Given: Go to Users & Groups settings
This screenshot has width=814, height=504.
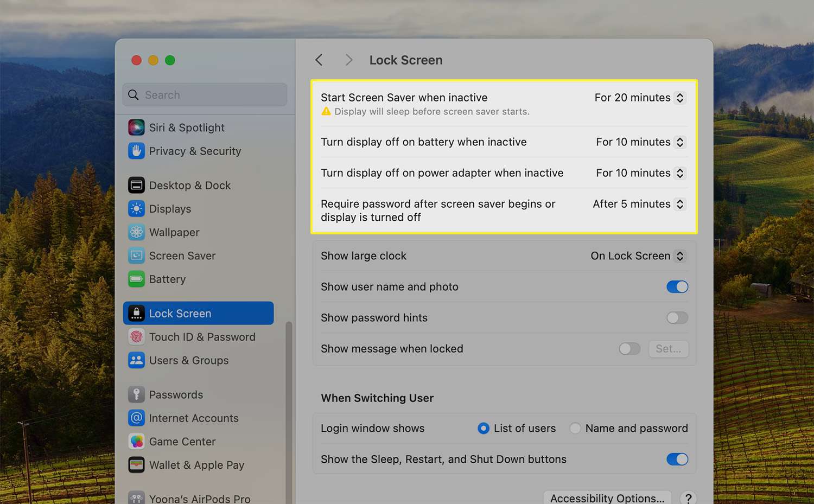Looking at the screenshot, I should 188,361.
